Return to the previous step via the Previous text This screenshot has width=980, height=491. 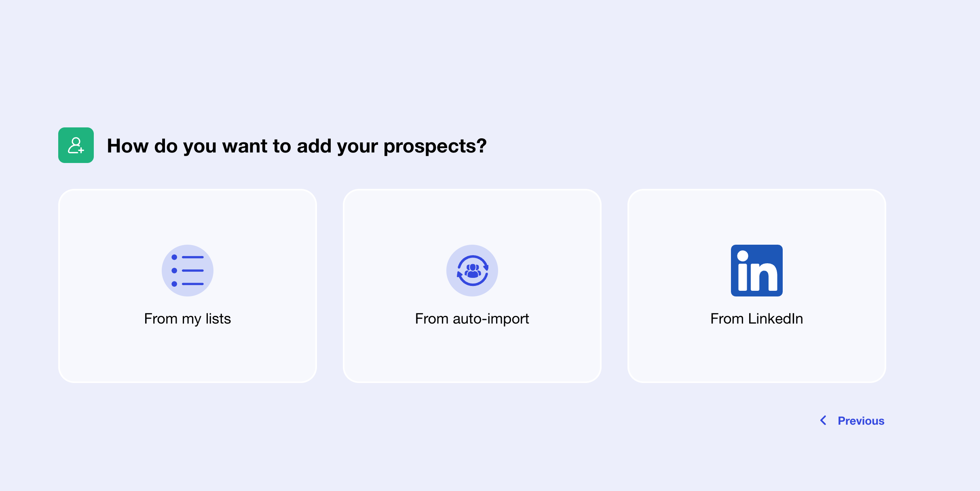(x=861, y=421)
